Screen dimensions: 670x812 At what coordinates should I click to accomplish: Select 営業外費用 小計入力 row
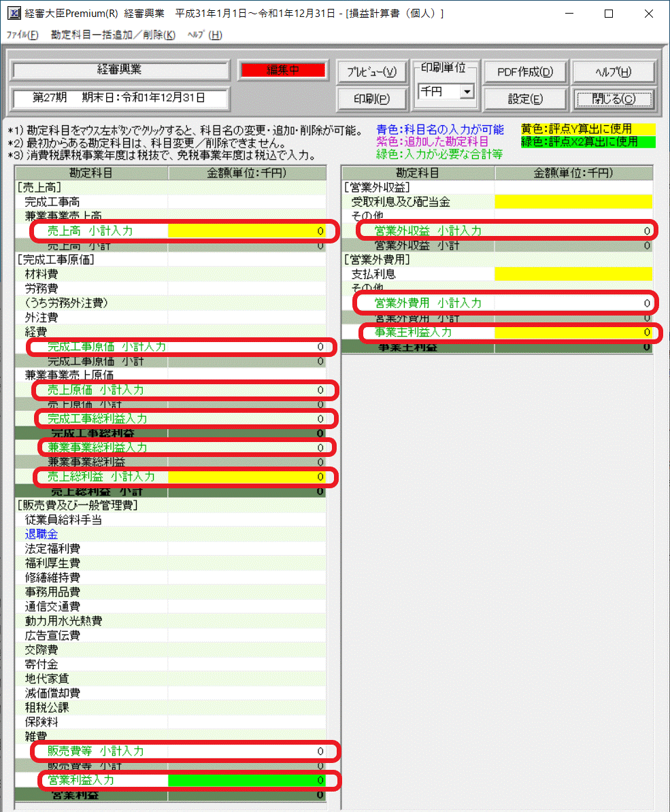tap(497, 303)
